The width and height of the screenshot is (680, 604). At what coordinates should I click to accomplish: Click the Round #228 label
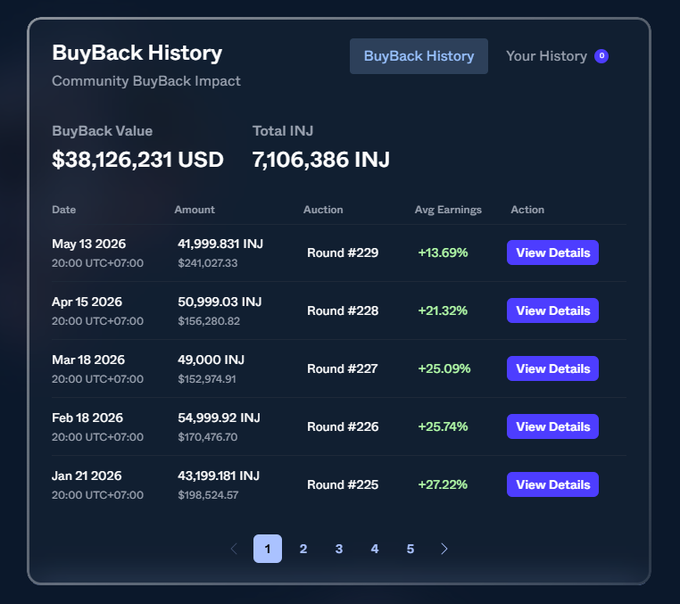point(343,310)
